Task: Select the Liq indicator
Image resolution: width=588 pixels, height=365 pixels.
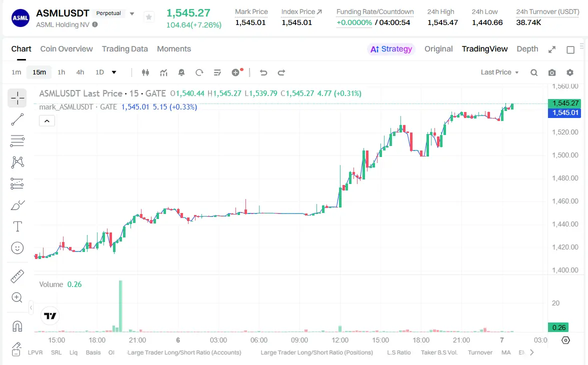Action: (73, 352)
